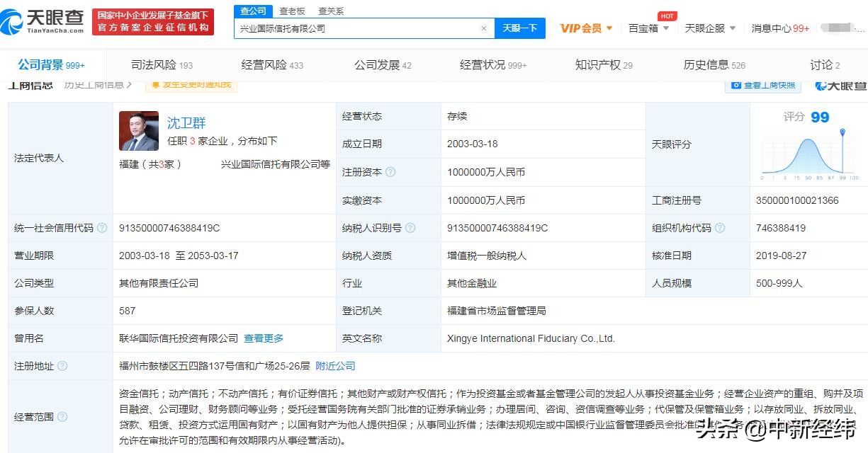Select the 登记机关 value 福建省市场监督管理局
Viewport: 868px width, 453px height.
[497, 311]
